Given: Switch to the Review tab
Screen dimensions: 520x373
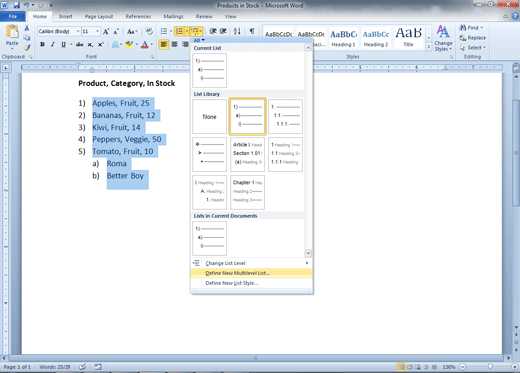Looking at the screenshot, I should (204, 16).
